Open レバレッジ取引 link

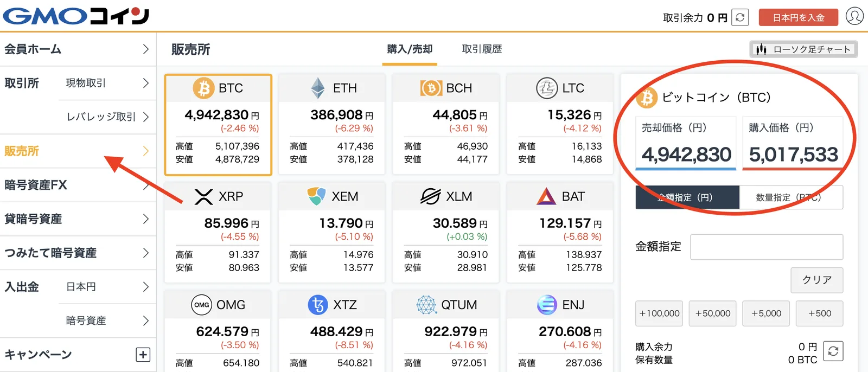pos(101,117)
